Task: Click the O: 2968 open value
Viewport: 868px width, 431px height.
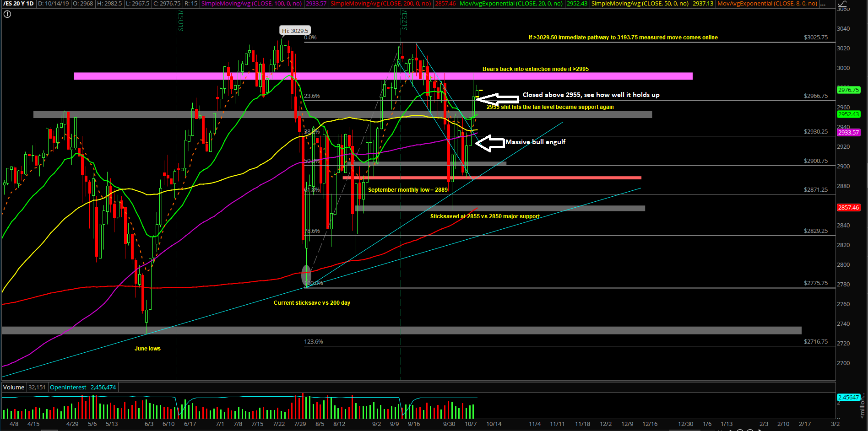Action: (x=83, y=4)
